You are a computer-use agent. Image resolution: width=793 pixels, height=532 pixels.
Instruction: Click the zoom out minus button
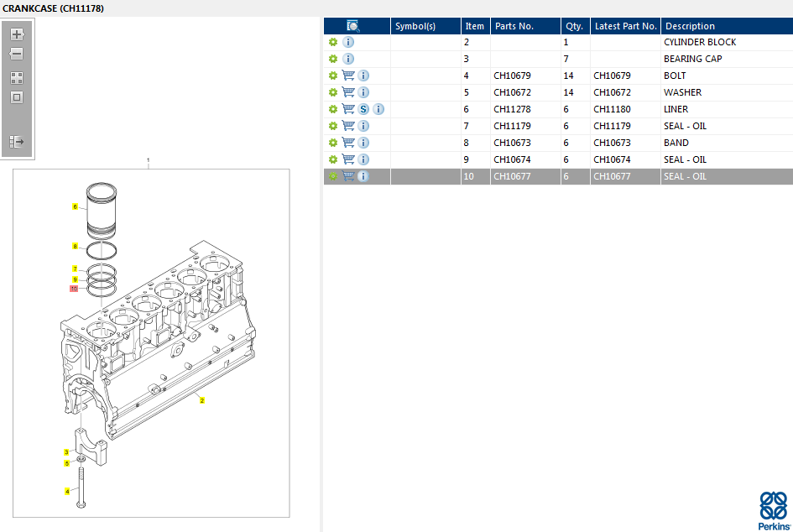17,54
